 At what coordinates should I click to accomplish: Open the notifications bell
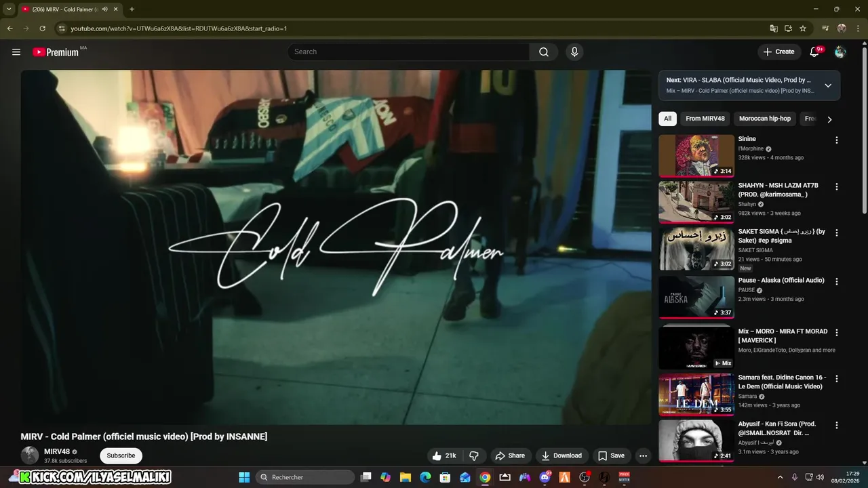pos(815,52)
